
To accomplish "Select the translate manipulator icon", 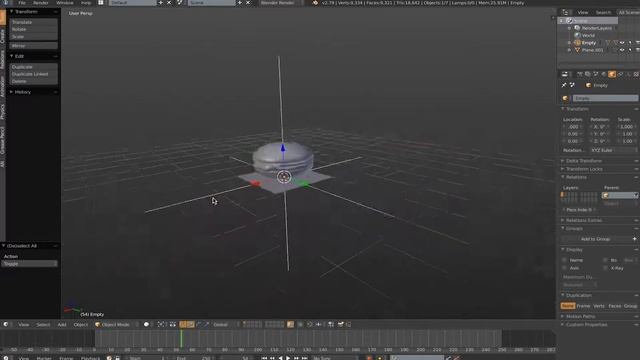I will (x=191, y=324).
